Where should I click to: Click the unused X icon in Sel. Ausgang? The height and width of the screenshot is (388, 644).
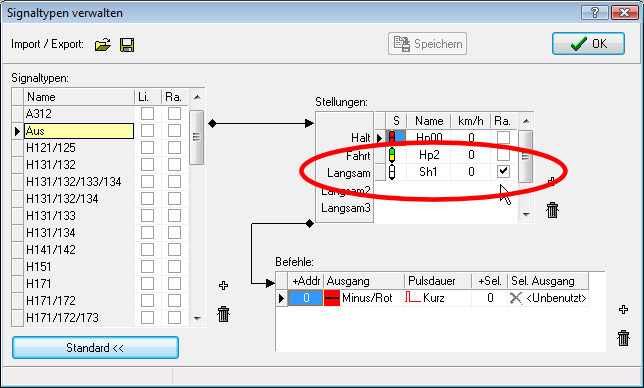515,298
